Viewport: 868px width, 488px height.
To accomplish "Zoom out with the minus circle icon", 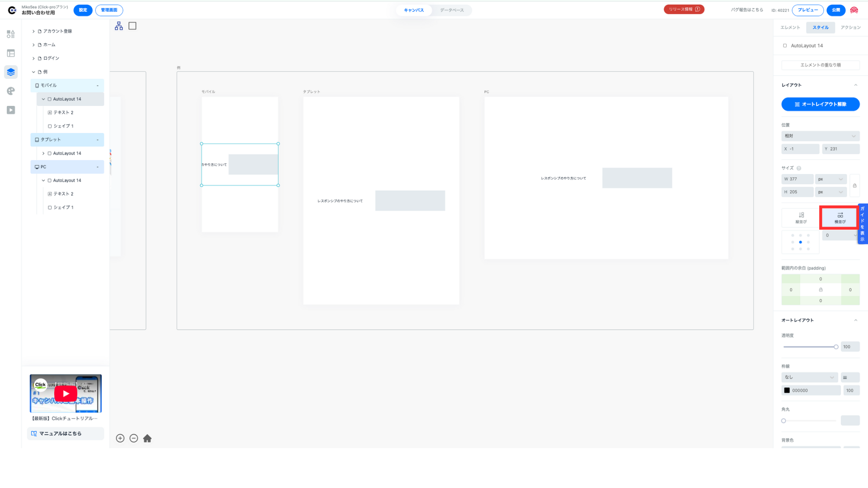I will point(134,438).
